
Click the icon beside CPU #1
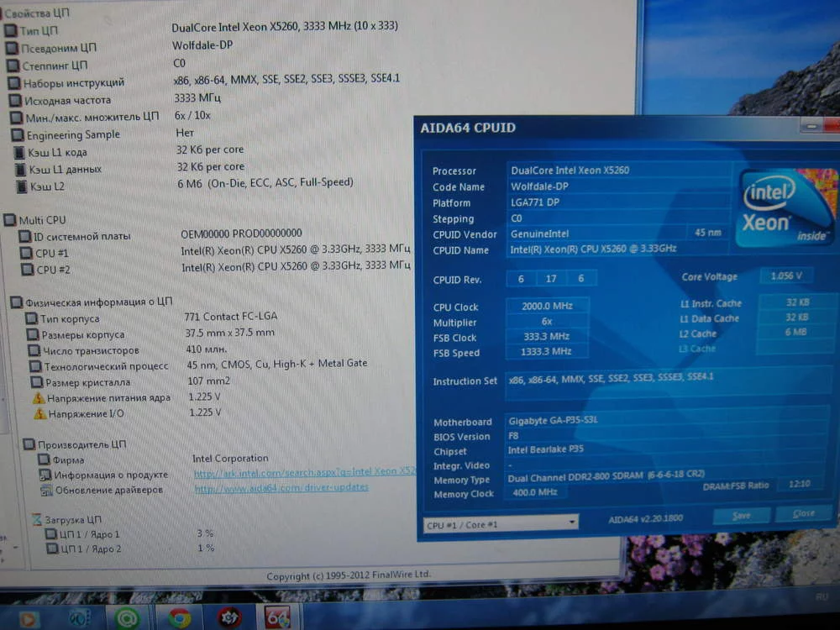26,252
